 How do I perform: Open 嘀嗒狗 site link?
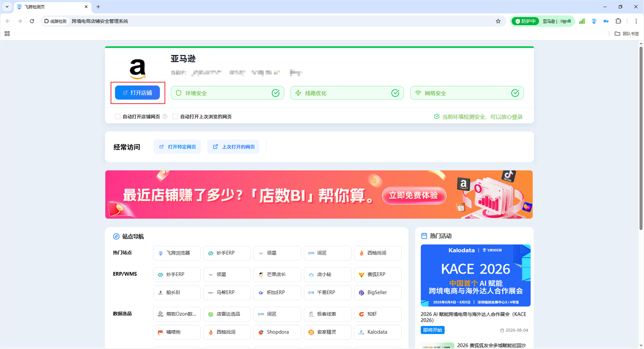tap(177, 332)
